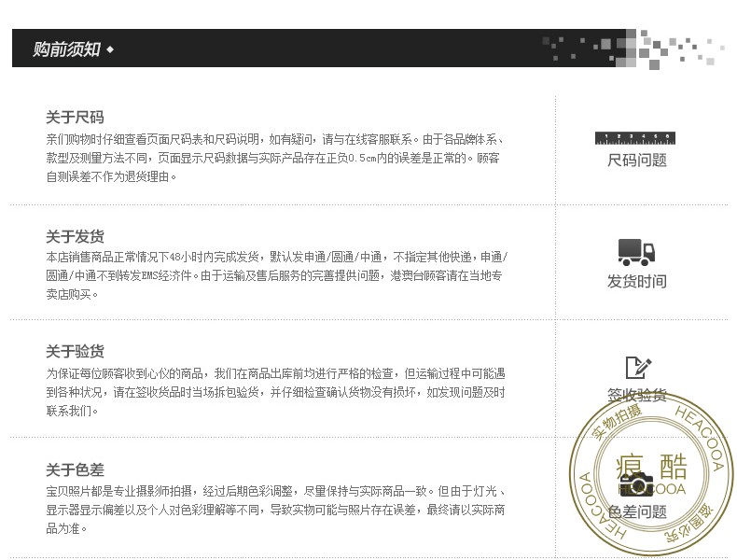Select the 色差问题 label
This screenshot has width=737, height=560.
[x=636, y=511]
